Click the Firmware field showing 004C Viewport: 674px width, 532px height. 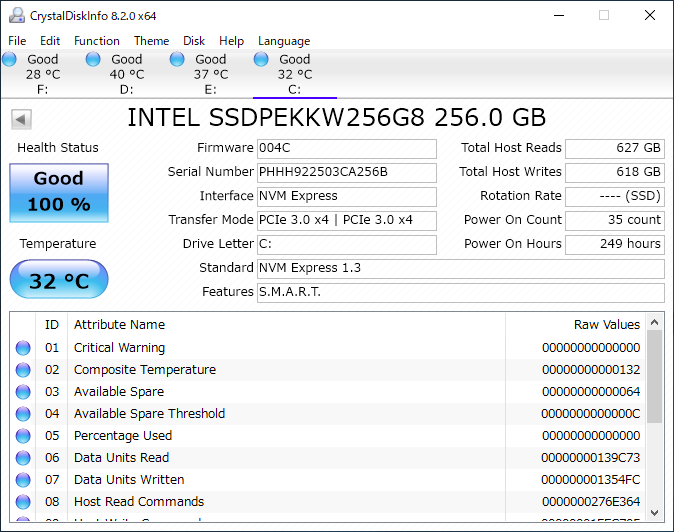[346, 149]
